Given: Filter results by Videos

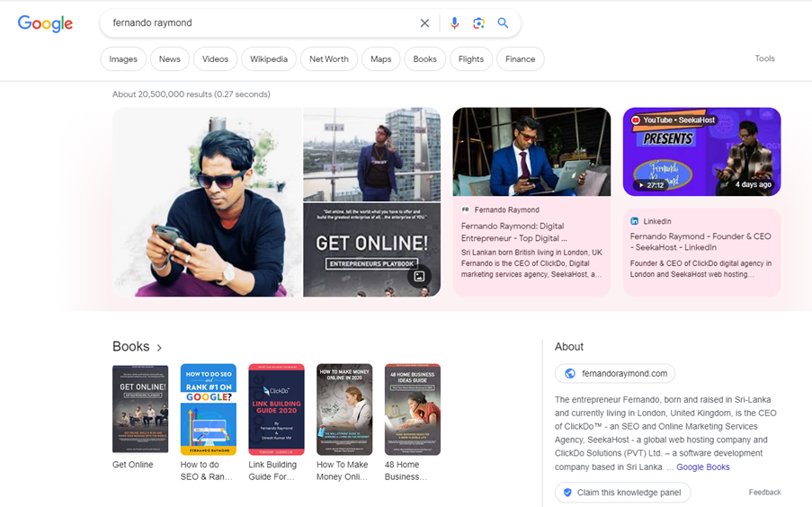Looking at the screenshot, I should pyautogui.click(x=215, y=59).
